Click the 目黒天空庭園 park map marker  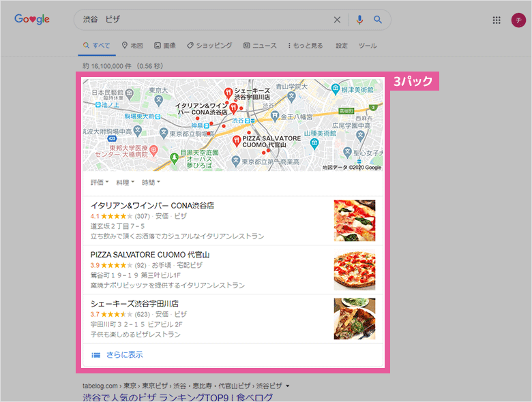(x=174, y=158)
